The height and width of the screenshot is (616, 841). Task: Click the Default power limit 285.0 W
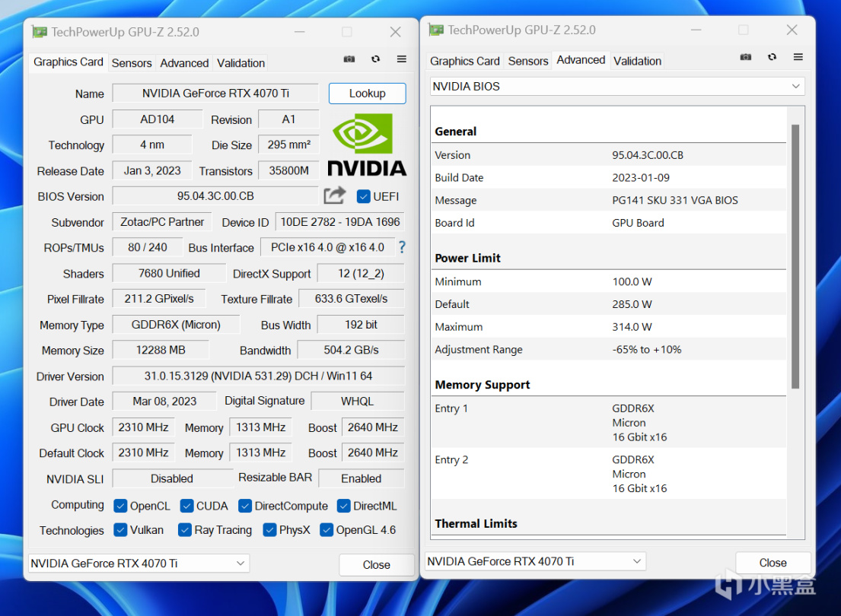pos(632,304)
